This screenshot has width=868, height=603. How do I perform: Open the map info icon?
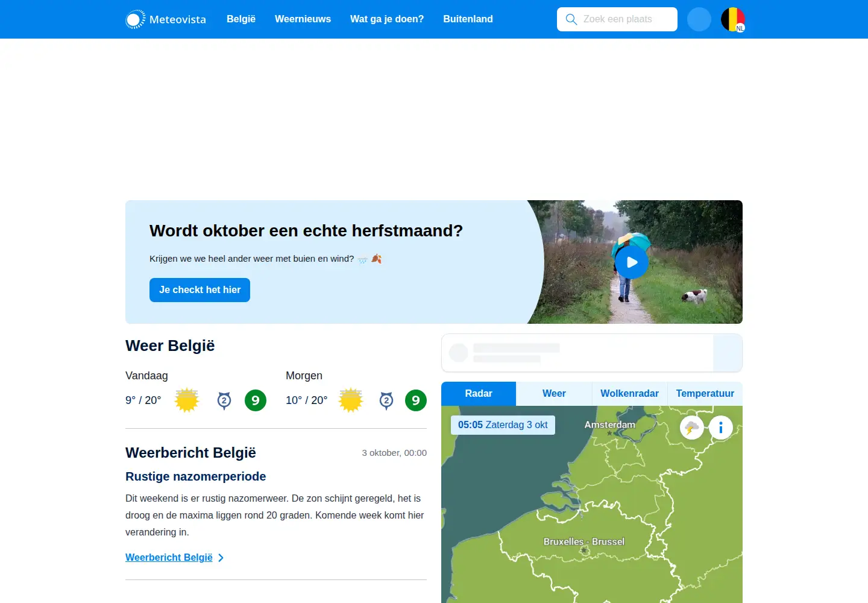(721, 428)
